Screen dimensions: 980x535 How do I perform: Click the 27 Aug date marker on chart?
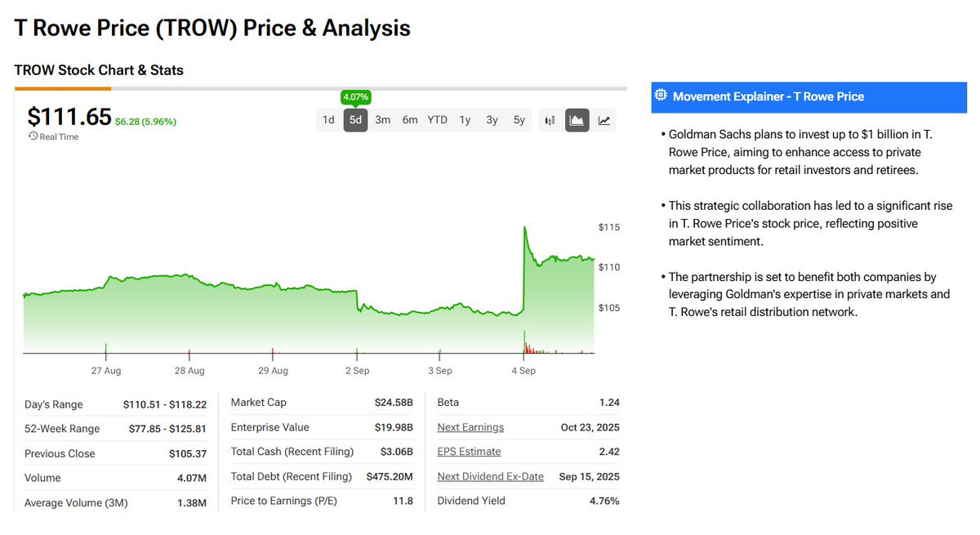pos(106,370)
